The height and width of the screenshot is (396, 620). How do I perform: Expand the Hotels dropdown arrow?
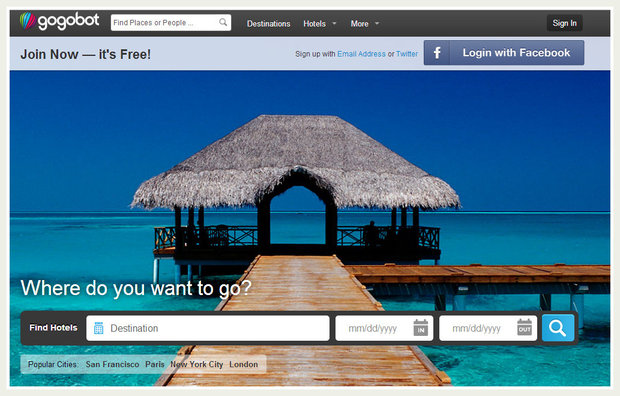pos(334,23)
